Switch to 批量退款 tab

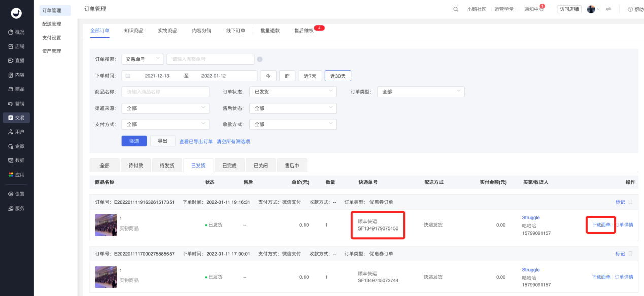(269, 30)
